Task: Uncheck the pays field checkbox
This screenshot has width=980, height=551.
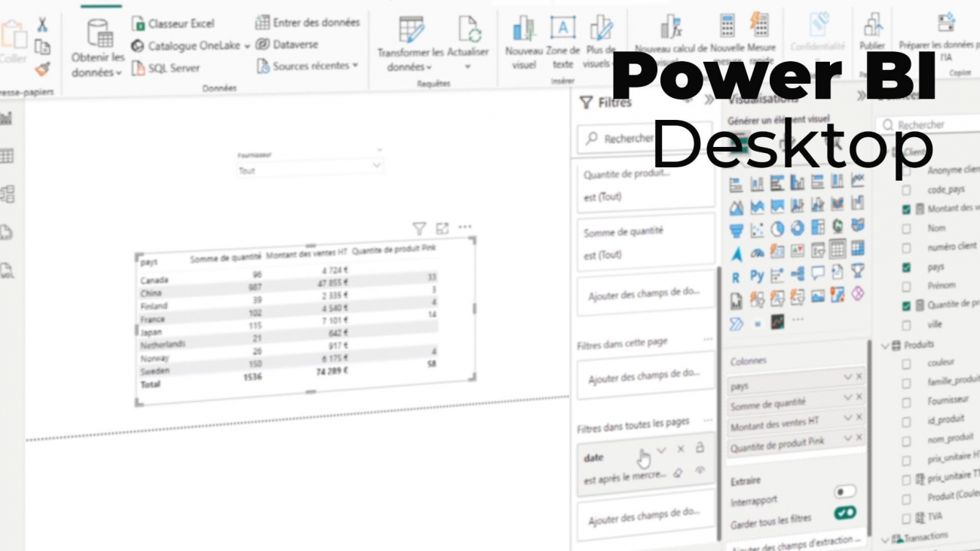Action: click(x=906, y=267)
